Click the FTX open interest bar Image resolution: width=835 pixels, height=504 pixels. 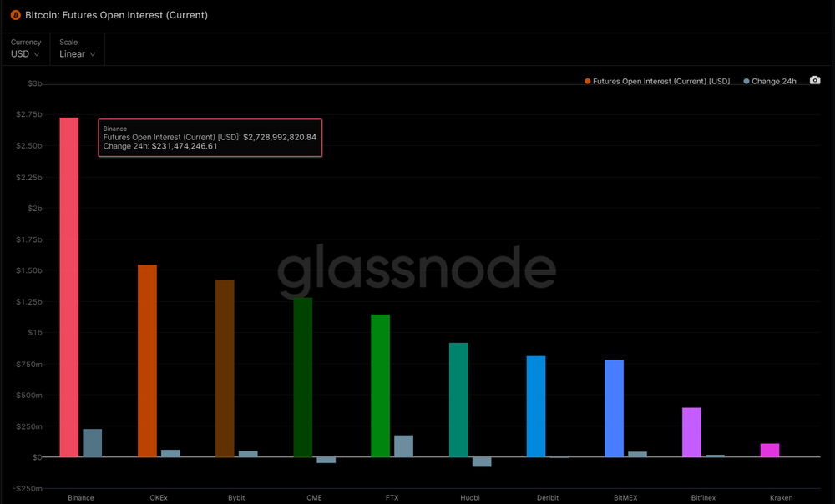380,386
